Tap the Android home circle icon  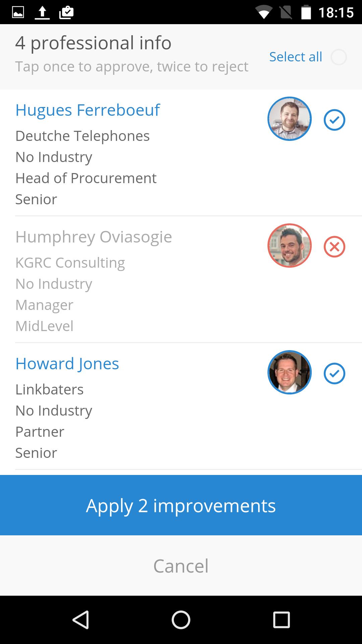point(181,620)
